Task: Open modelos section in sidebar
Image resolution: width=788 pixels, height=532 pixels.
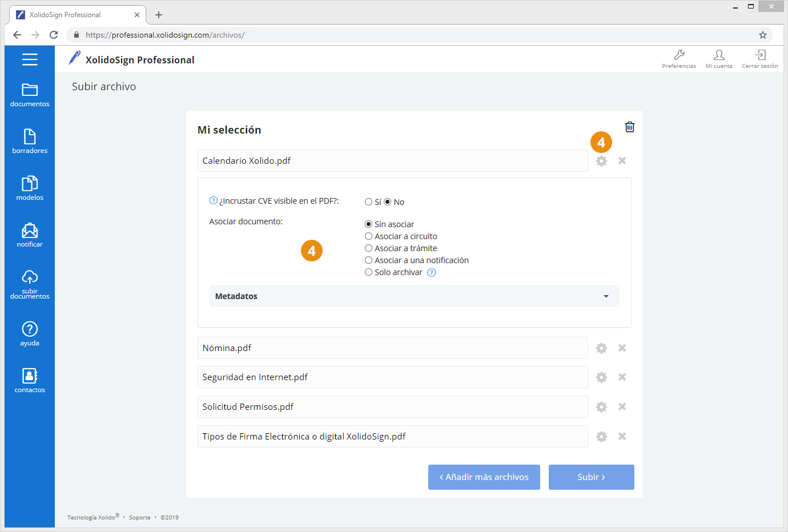Action: [x=30, y=188]
